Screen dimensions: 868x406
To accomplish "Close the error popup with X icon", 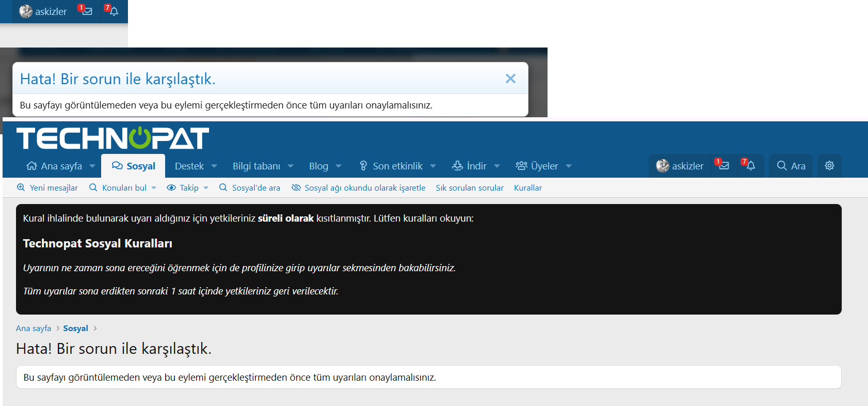I will click(510, 79).
